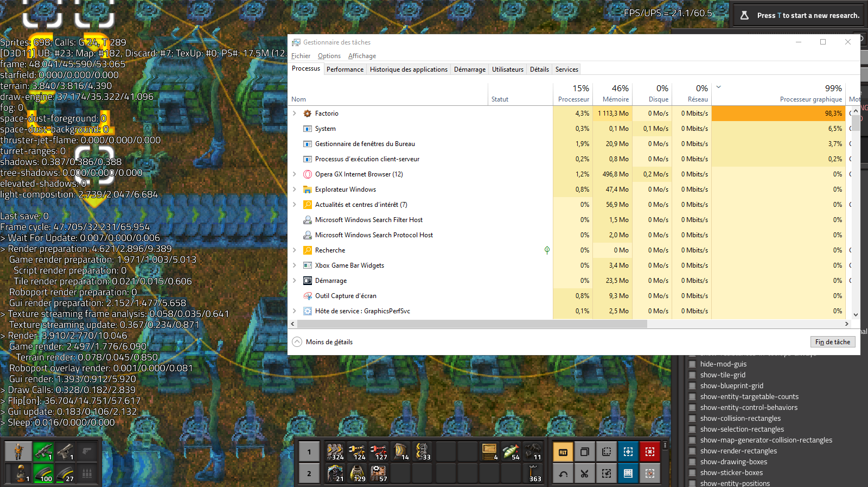Click ammo slot showing 100 rounds

(43, 473)
